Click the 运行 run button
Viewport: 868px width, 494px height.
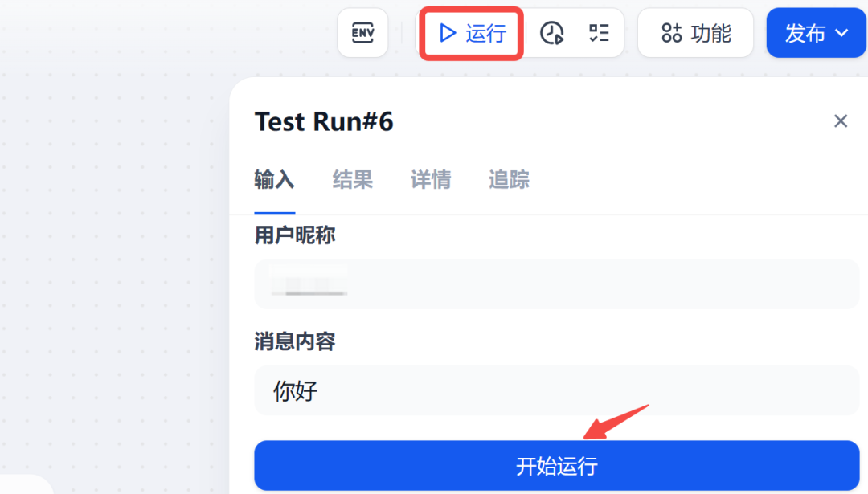click(472, 33)
